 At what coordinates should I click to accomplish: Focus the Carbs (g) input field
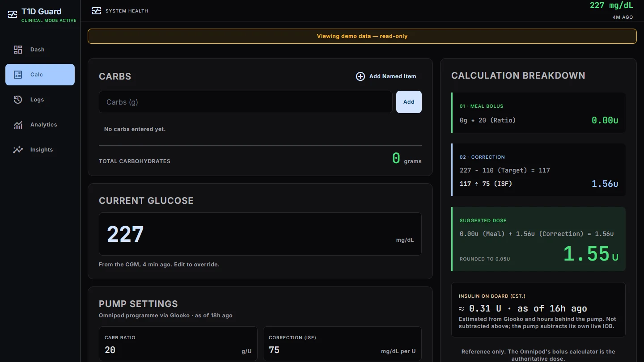point(246,102)
